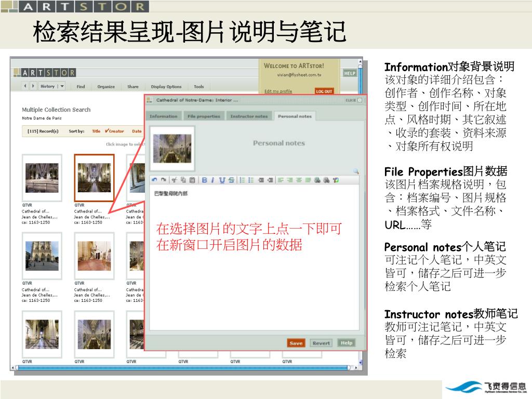
Task: Click the "Multiple Collection Search" heading
Action: pyautogui.click(x=56, y=110)
